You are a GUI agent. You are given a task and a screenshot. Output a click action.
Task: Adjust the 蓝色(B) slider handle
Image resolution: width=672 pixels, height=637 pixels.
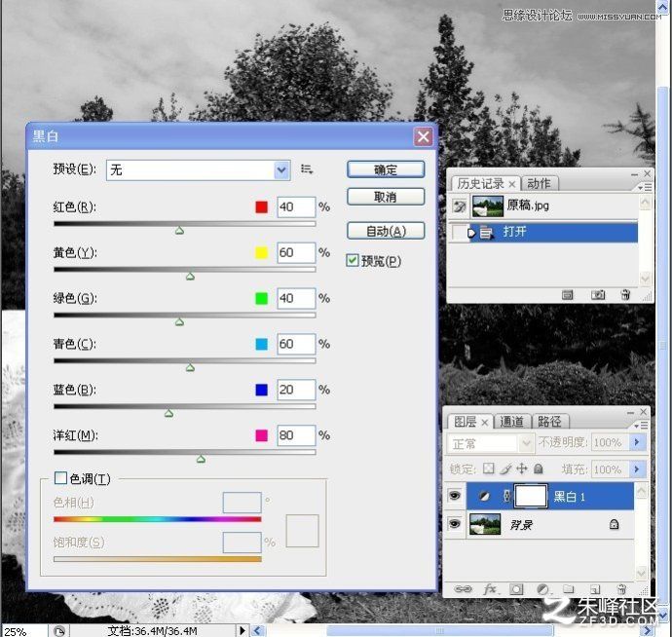tap(168, 414)
